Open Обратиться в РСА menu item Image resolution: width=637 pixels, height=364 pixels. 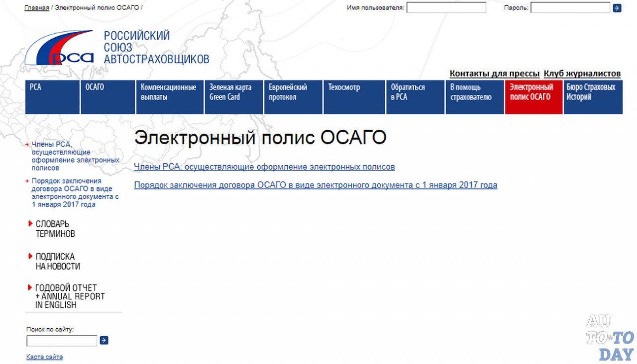click(x=416, y=97)
